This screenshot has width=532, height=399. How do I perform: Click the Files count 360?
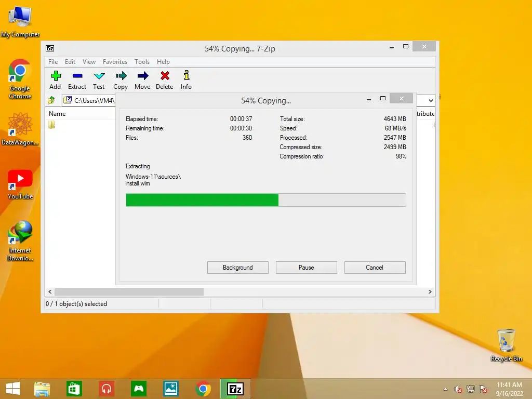(x=247, y=138)
